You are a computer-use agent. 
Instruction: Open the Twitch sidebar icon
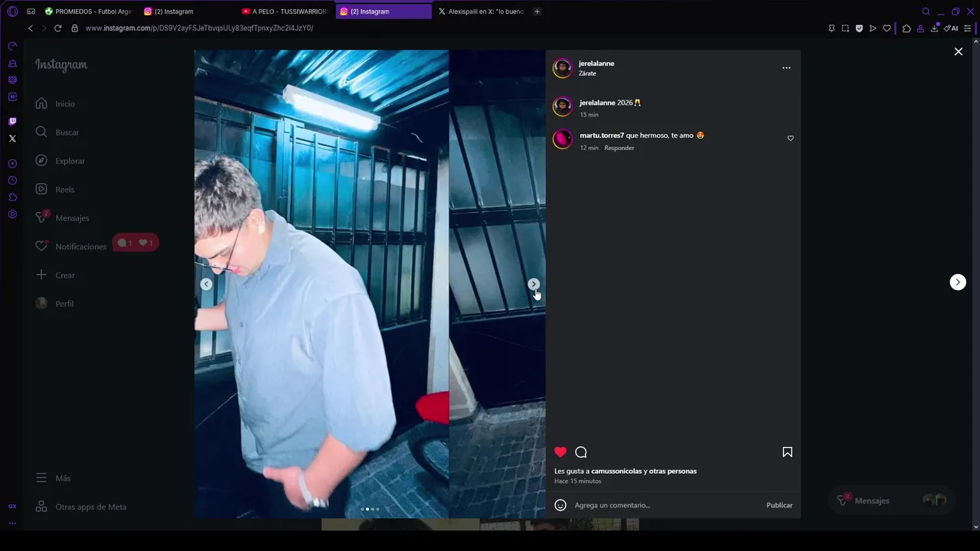click(12, 122)
